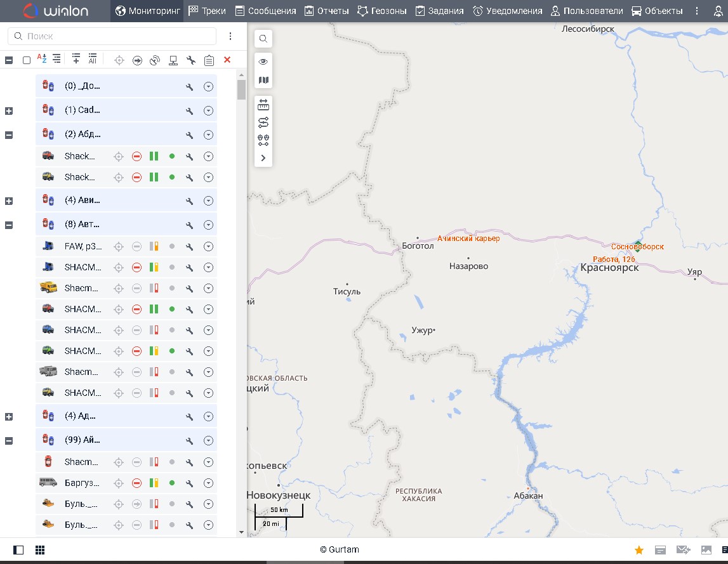Click the A-Z sort icon in list toolbar

pyautogui.click(x=42, y=60)
